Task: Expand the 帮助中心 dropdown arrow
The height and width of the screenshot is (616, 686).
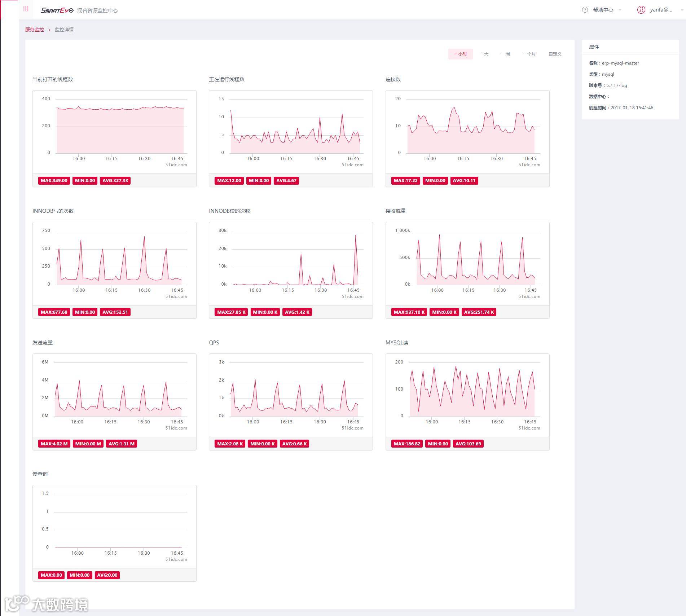Action: [x=620, y=10]
